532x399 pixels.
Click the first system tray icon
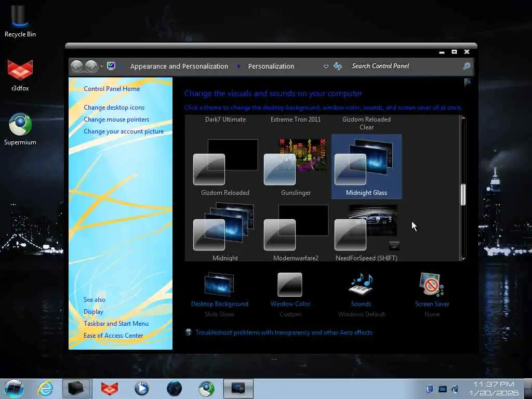(x=430, y=389)
